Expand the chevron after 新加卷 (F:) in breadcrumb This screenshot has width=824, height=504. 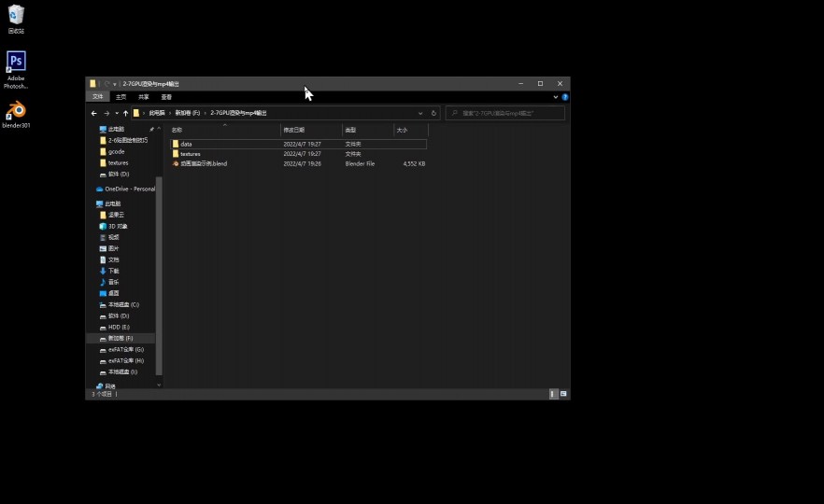click(x=205, y=114)
